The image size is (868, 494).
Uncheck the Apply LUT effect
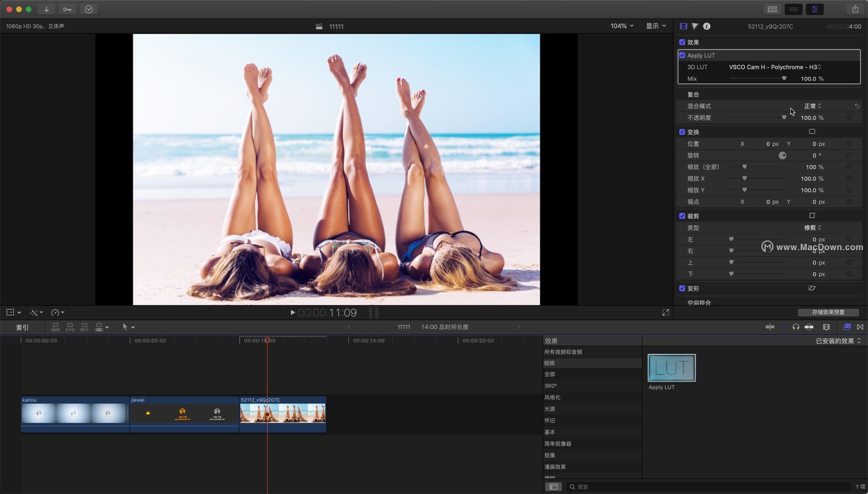pyautogui.click(x=682, y=55)
